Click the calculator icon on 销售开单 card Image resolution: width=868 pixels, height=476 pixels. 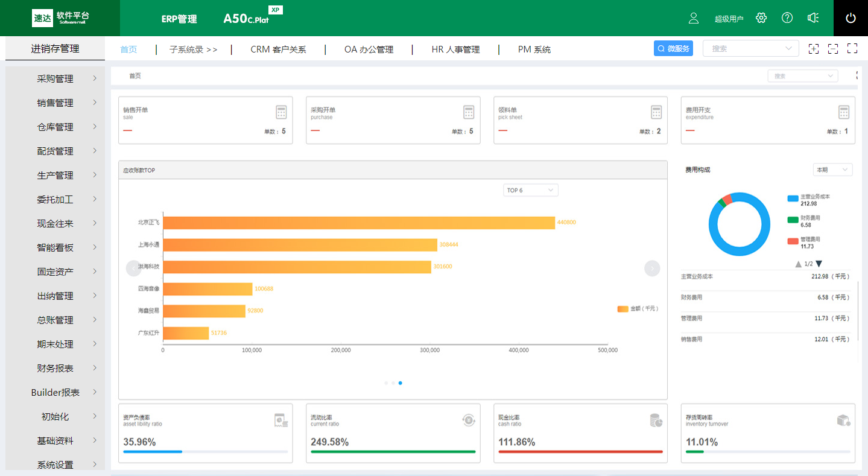click(281, 112)
